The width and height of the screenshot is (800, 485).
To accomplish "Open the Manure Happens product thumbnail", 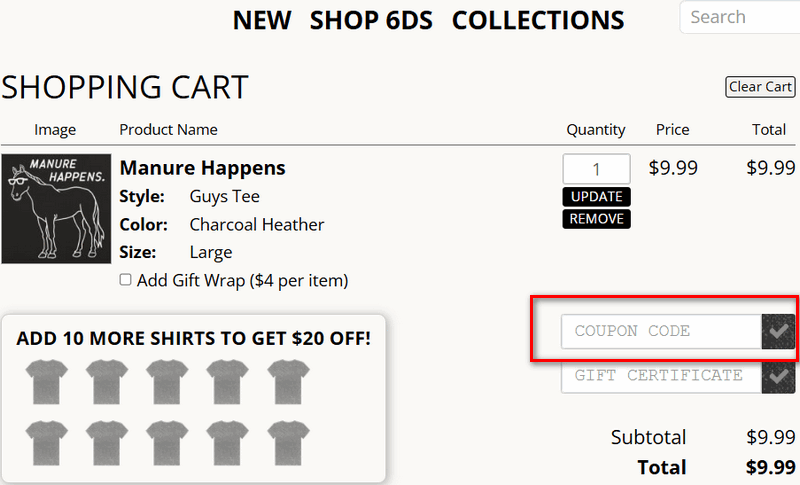I will 56,208.
